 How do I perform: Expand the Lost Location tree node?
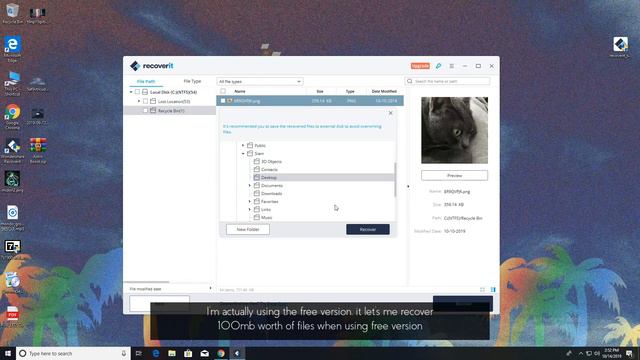pyautogui.click(x=139, y=101)
